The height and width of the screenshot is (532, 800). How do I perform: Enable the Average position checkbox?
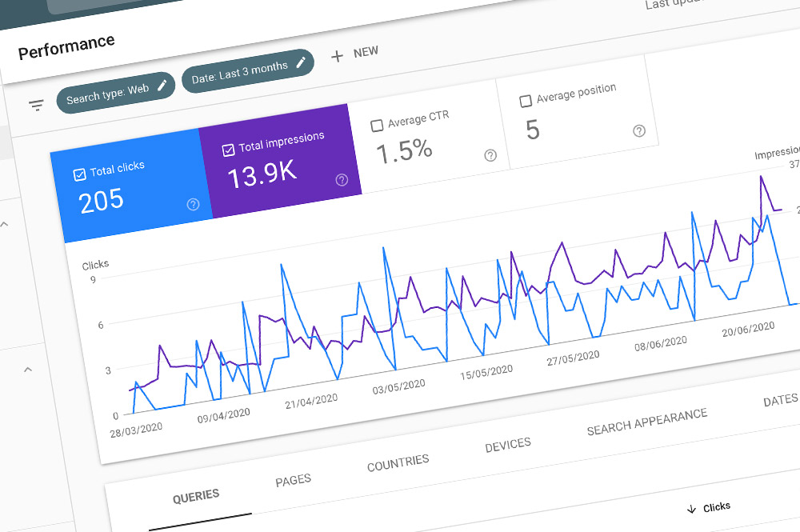coord(526,101)
